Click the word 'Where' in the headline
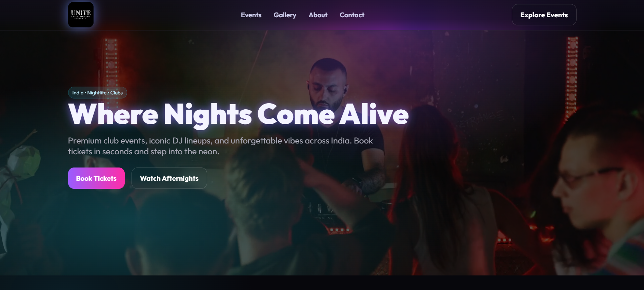644x290 pixels. 113,114
